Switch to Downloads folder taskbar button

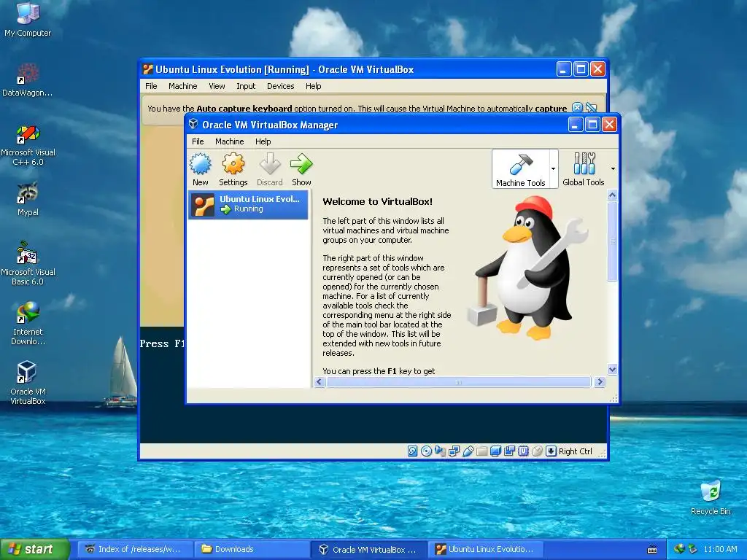(252, 549)
